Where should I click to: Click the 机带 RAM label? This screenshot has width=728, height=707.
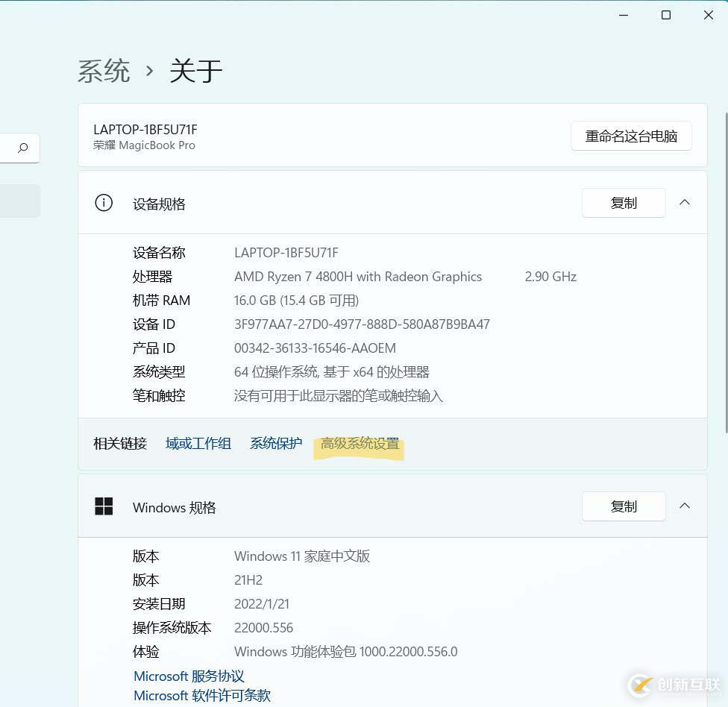coord(161,301)
